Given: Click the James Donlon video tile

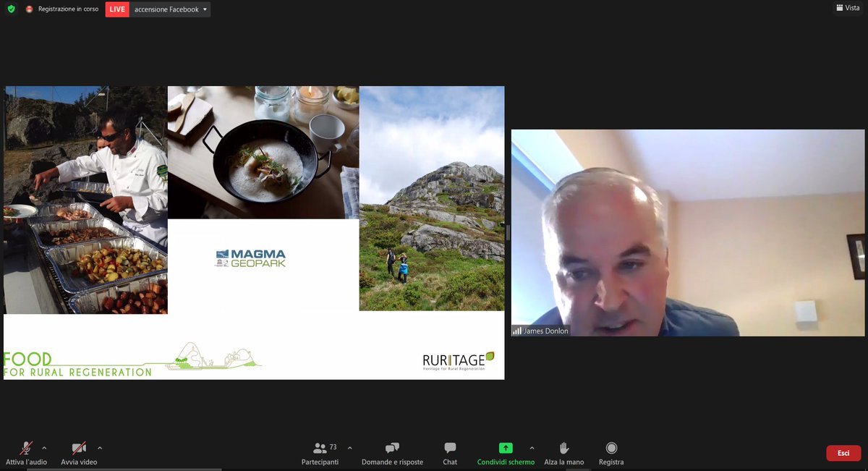Looking at the screenshot, I should [688, 233].
